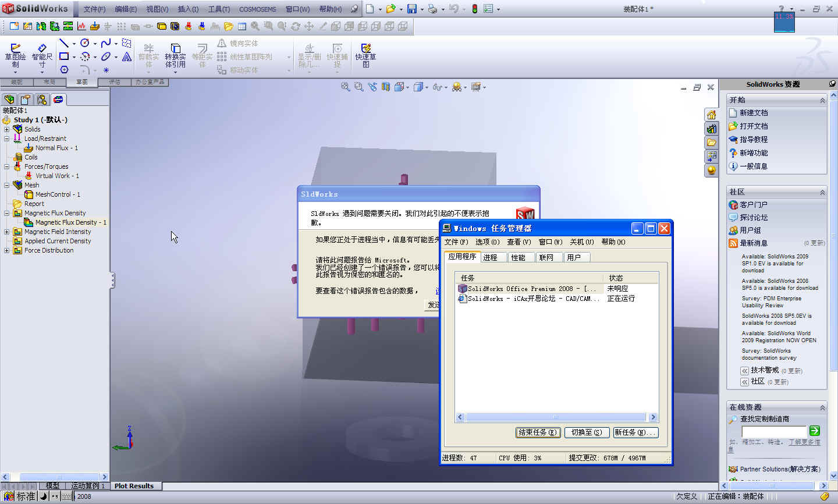Viewport: 838px width, 504px height.
Task: Click the horizontal scrollbar in Task Manager list
Action: pos(556,417)
